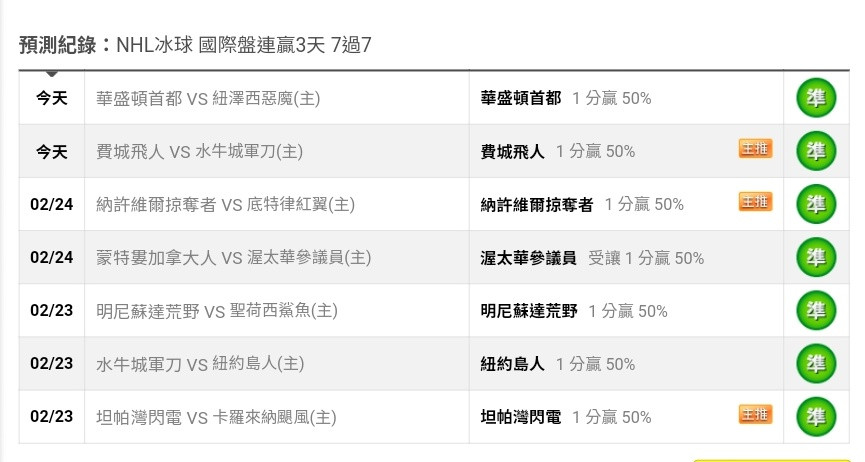Open 蒙特婁加拿大人 VS 渥太華參議員 match
Screen dimensions: 865x462
pos(233,257)
